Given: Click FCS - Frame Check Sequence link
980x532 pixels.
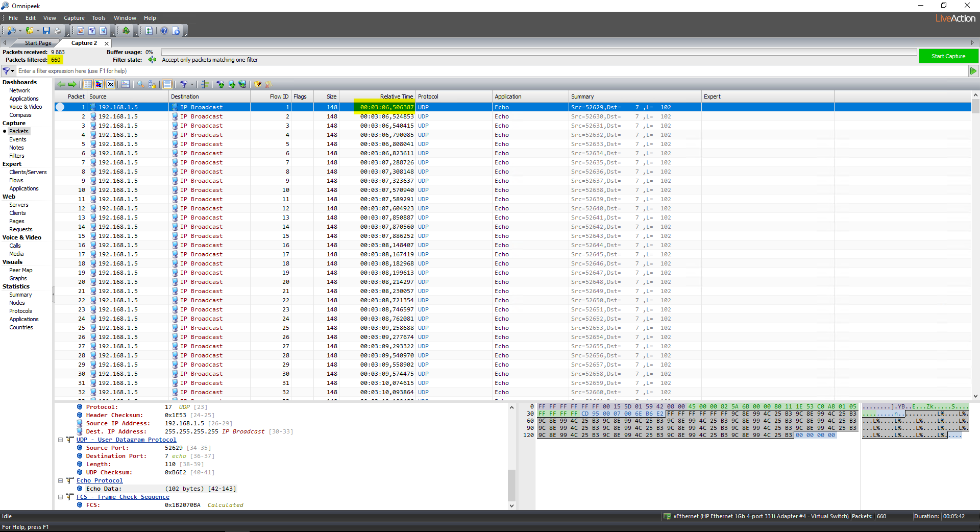Looking at the screenshot, I should [x=123, y=497].
